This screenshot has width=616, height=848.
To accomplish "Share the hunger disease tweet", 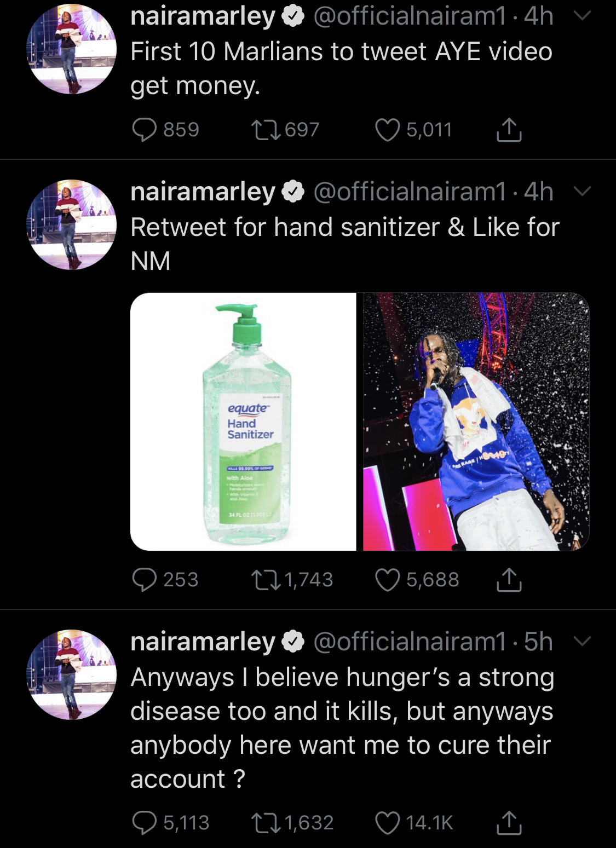I will 509,823.
